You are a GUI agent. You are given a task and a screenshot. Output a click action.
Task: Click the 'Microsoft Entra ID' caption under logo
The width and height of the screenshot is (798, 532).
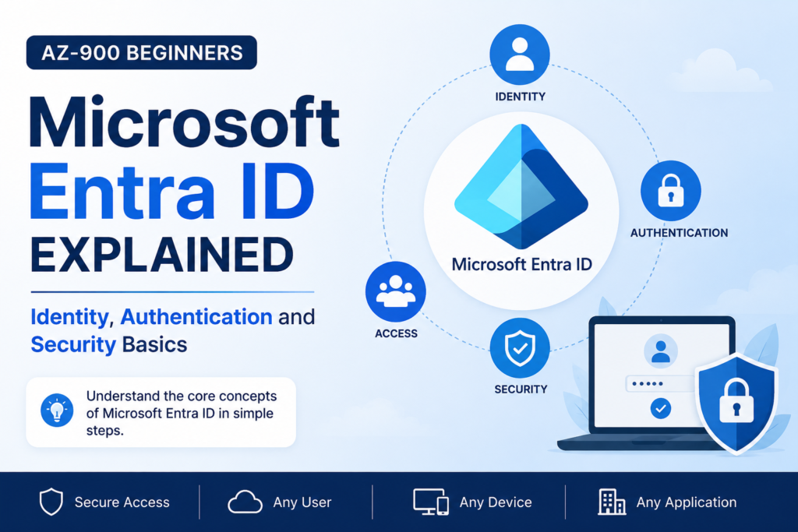521,265
